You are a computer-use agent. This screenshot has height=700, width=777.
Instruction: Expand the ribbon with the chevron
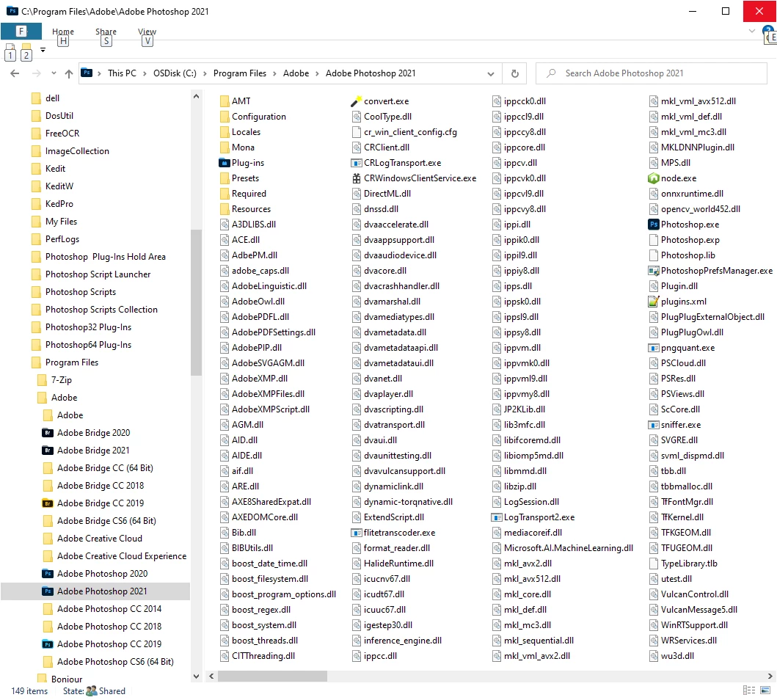752,31
